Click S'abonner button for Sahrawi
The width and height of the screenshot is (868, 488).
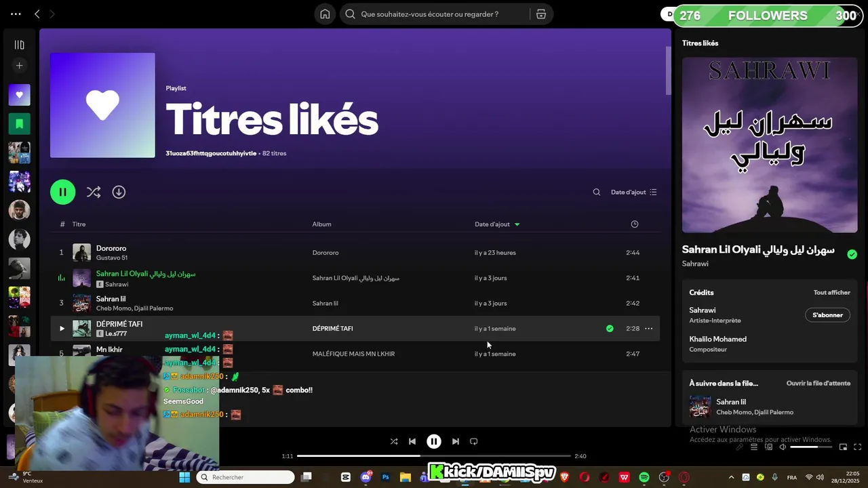[x=827, y=315]
